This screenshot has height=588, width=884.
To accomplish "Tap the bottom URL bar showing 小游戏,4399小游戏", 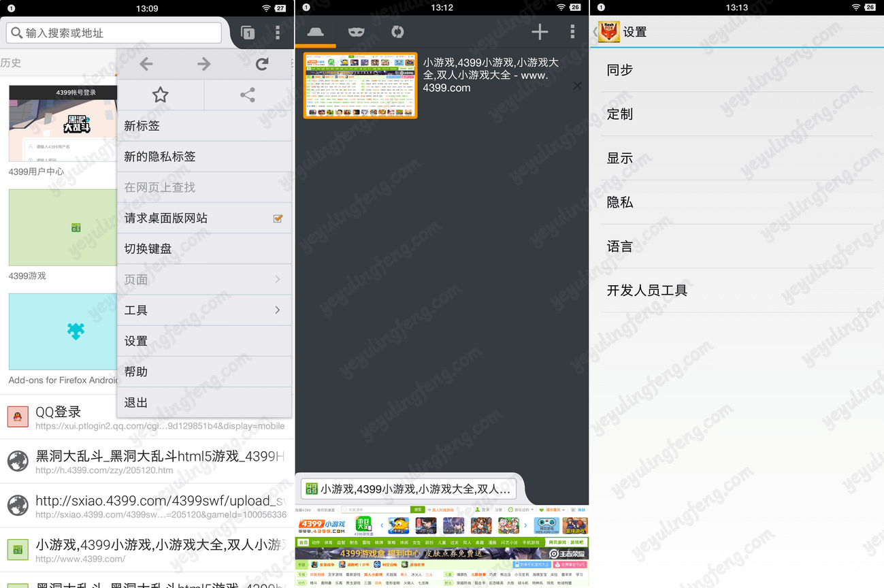I will [408, 489].
